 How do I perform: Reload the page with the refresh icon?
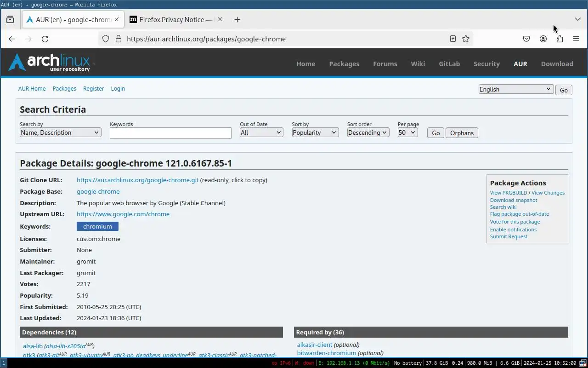tap(45, 39)
